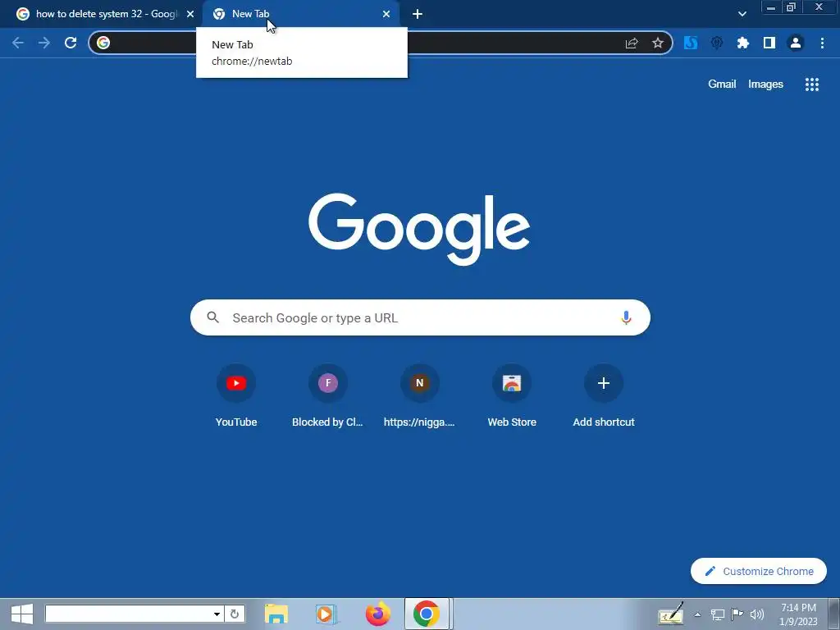
Task: Share this page via the share icon
Action: (632, 43)
